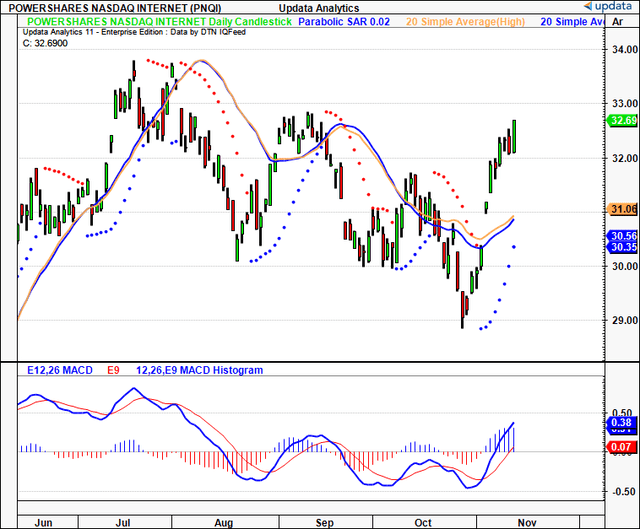Screen dimensions: 640x529
Task: Click the 34.00 price axis label
Action: pos(624,49)
